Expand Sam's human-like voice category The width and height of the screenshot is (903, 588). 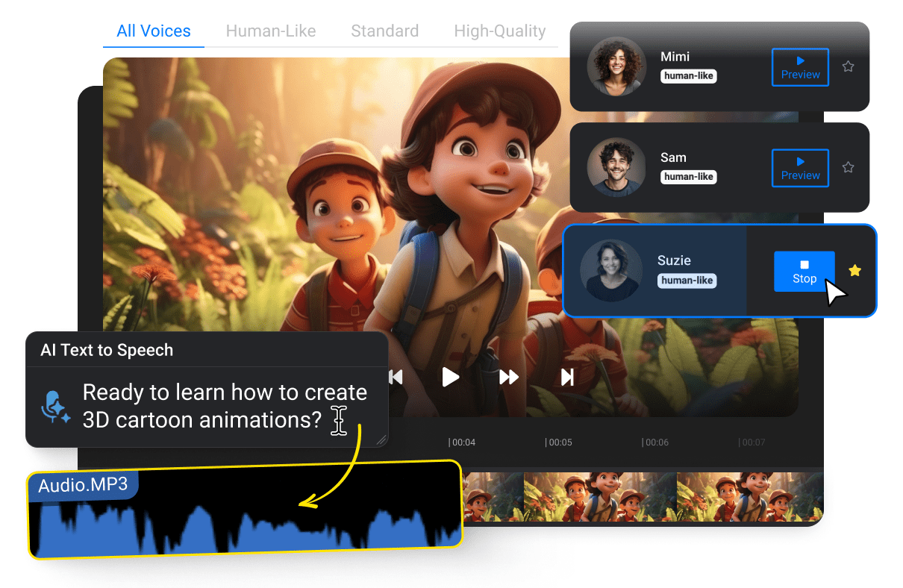[x=688, y=176]
